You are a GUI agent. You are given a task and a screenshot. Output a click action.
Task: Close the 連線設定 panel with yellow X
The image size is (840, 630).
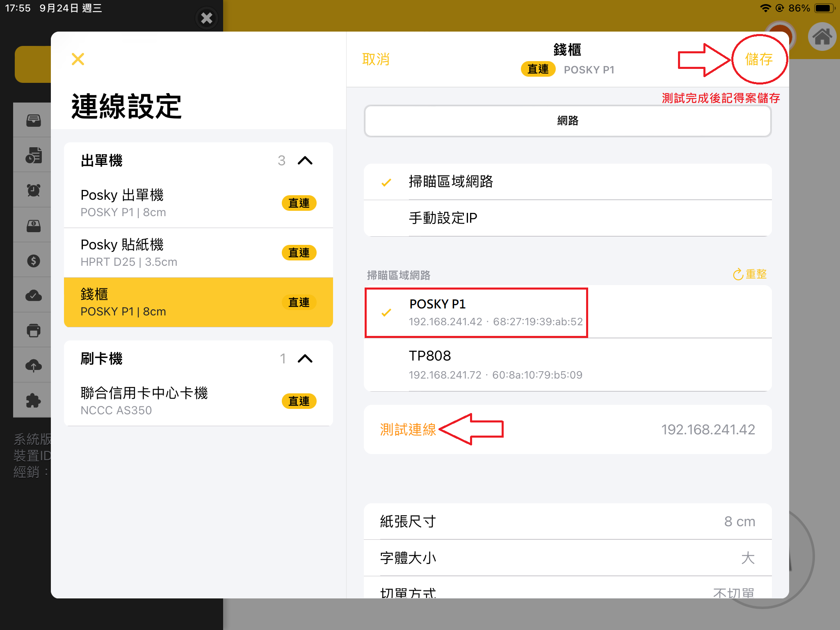click(x=78, y=59)
